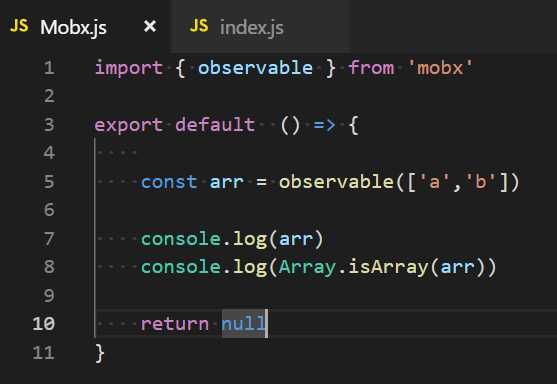Click the 'export' keyword on line 3

tap(129, 125)
